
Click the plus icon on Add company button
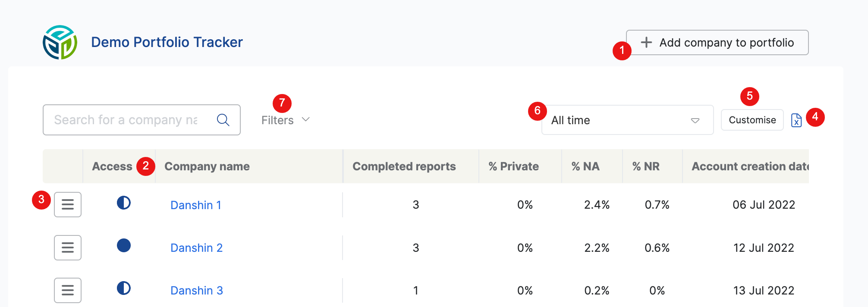pos(646,42)
